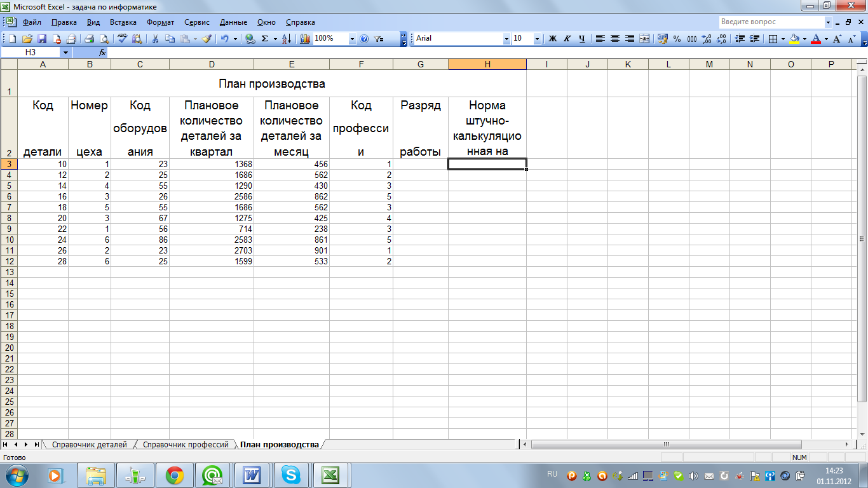Click the AutoSum sigma button
Image resolution: width=868 pixels, height=488 pixels.
click(265, 39)
